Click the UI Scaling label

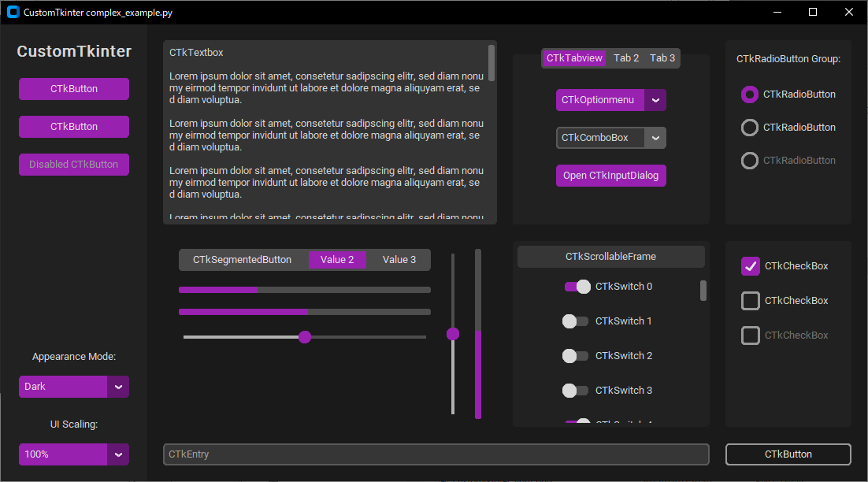click(x=73, y=425)
